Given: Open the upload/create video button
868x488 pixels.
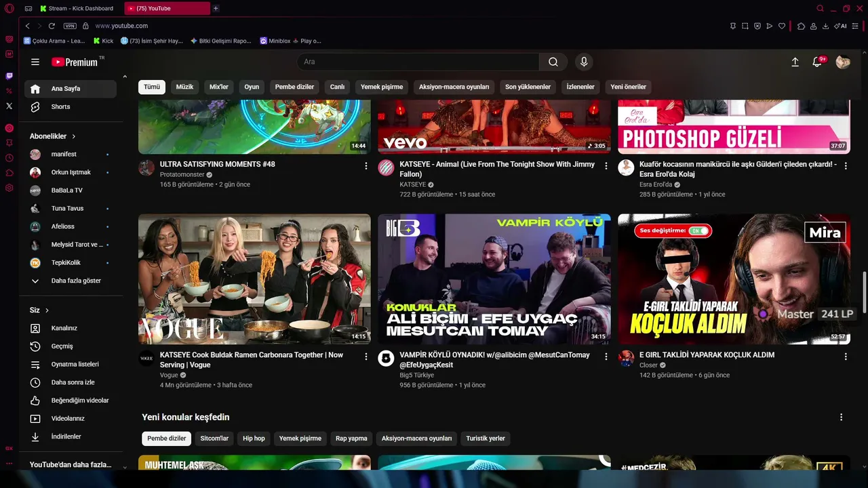Looking at the screenshot, I should click(795, 62).
